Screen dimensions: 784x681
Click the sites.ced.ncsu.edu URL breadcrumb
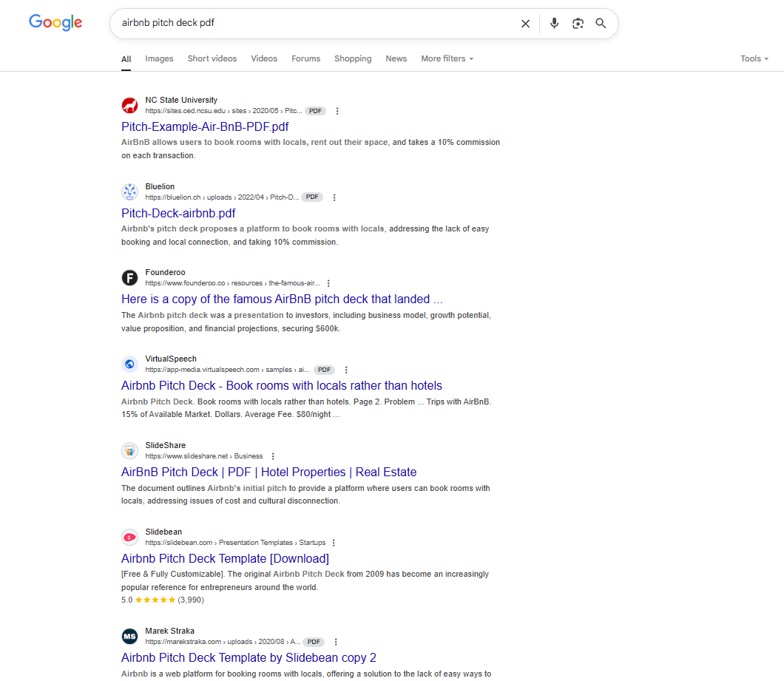pos(223,111)
